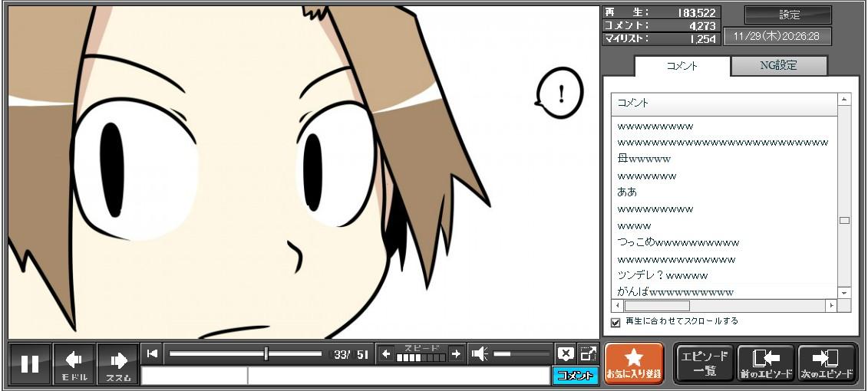Click the ススム forward arrow button
Viewport: 868px width, 391px height.
[118, 363]
